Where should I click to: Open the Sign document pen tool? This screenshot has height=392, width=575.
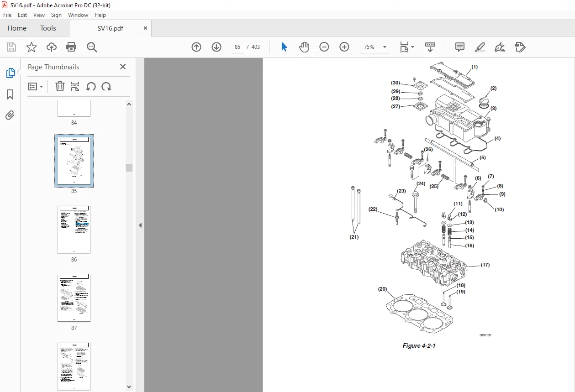pyautogui.click(x=500, y=47)
